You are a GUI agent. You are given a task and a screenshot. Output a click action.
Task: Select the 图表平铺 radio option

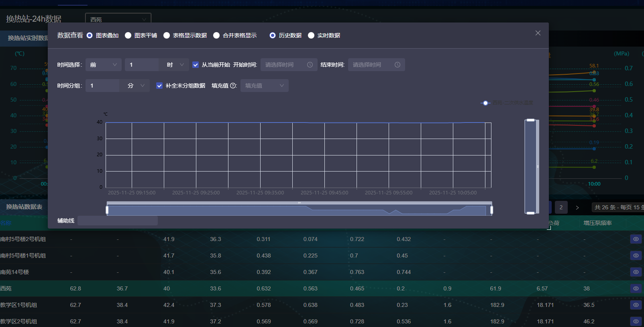click(x=128, y=35)
